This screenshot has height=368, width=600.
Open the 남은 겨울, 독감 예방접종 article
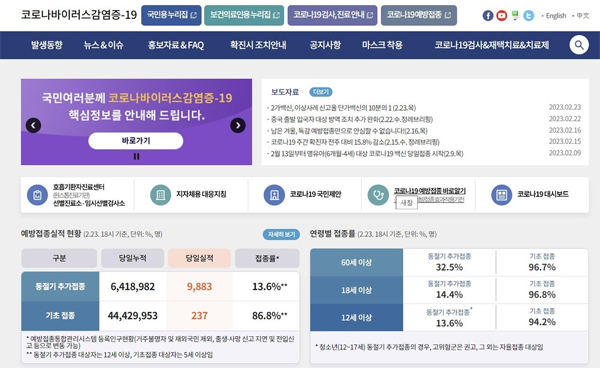(349, 131)
